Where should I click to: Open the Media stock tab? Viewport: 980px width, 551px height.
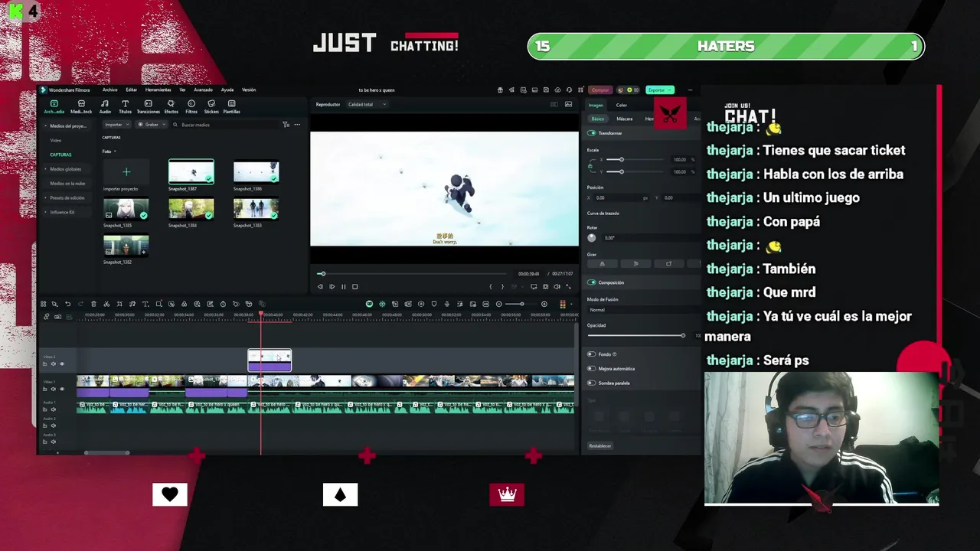pyautogui.click(x=81, y=106)
